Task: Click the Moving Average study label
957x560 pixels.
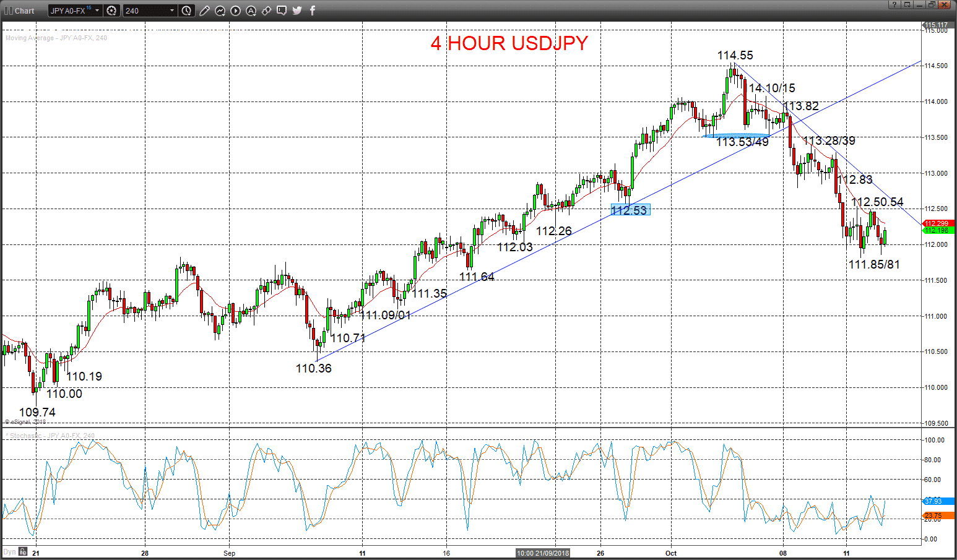Action: tap(56, 38)
